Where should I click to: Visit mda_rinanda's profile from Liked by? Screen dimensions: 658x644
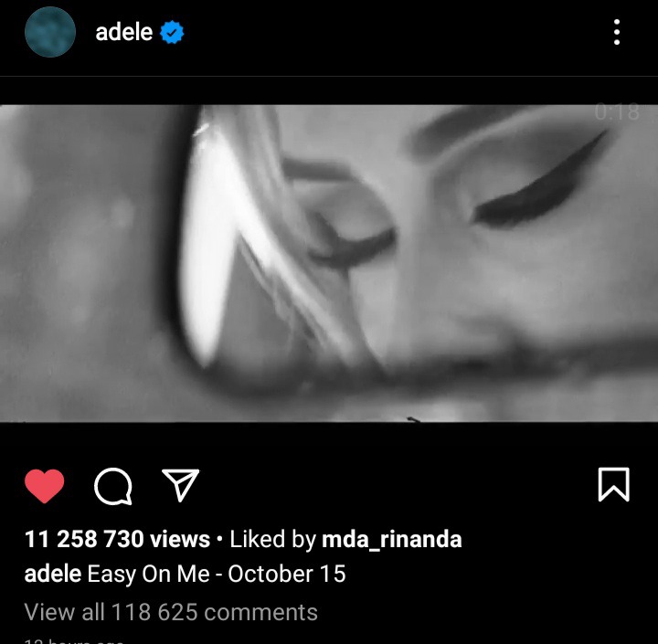(391, 539)
